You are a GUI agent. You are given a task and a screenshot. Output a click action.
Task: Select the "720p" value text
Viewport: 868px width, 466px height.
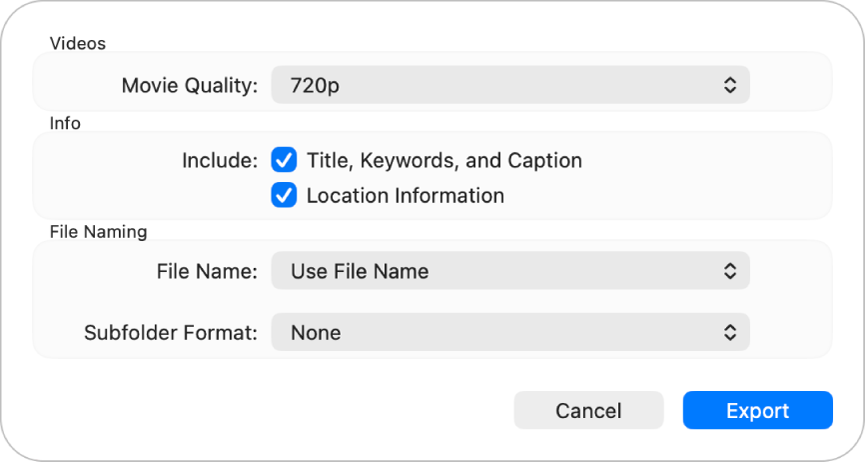pos(315,86)
